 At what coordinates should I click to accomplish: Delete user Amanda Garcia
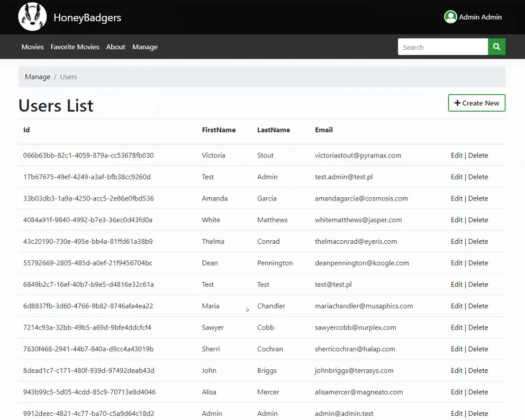(x=478, y=198)
